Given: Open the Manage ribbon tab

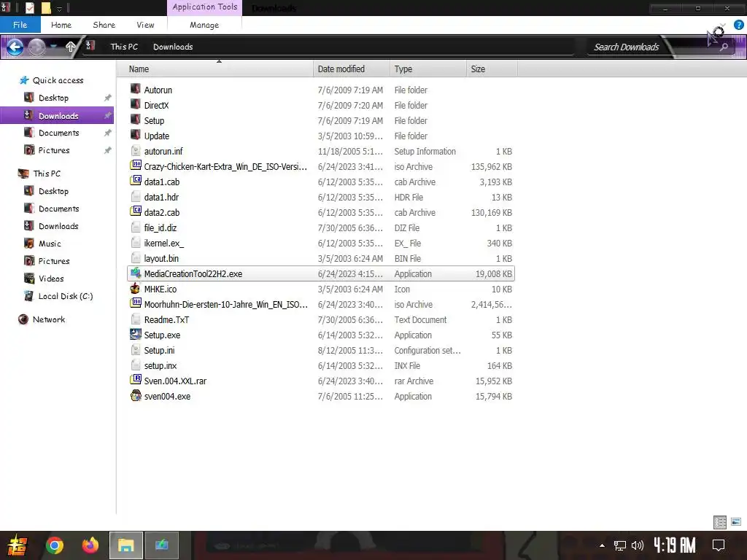Looking at the screenshot, I should point(204,25).
